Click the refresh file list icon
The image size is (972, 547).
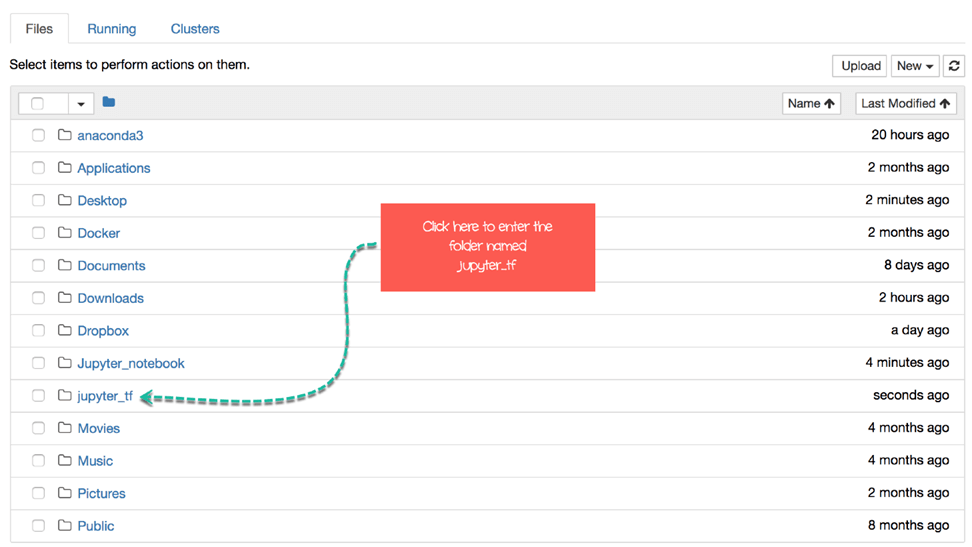[954, 66]
